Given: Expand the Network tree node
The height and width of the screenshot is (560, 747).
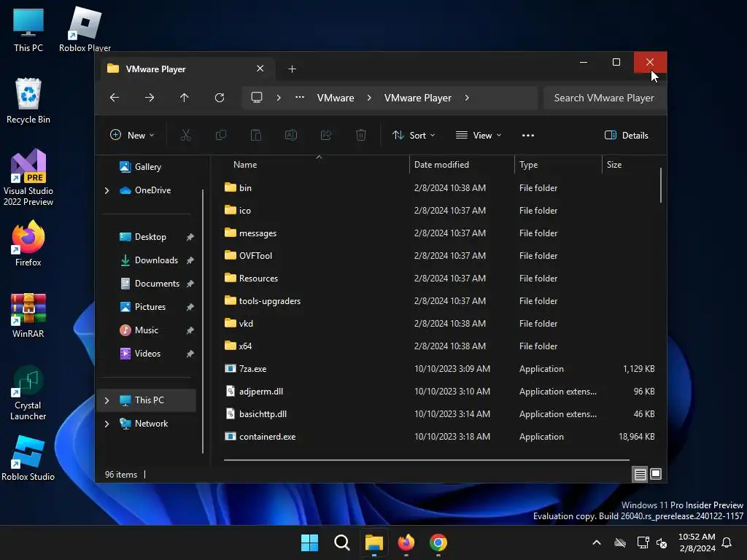Looking at the screenshot, I should [x=107, y=424].
